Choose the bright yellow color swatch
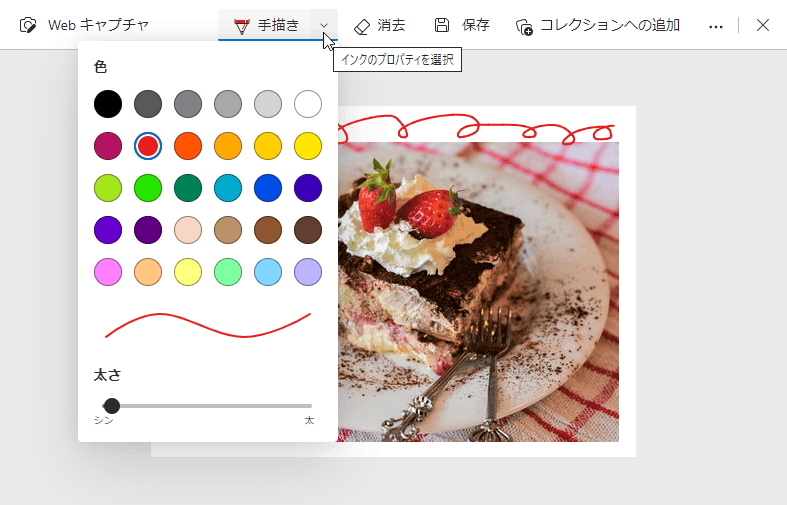Image resolution: width=787 pixels, height=505 pixels. (308, 146)
